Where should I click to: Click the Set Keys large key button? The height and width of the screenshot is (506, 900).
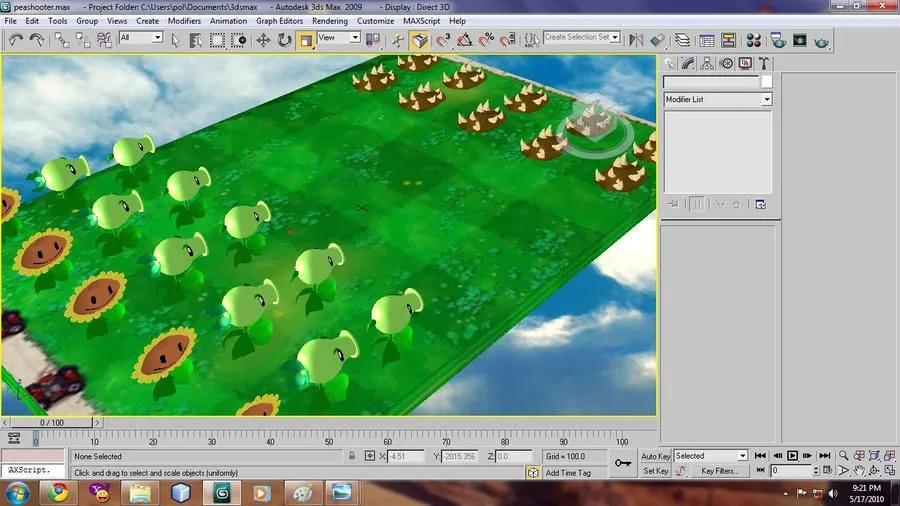[x=623, y=462]
